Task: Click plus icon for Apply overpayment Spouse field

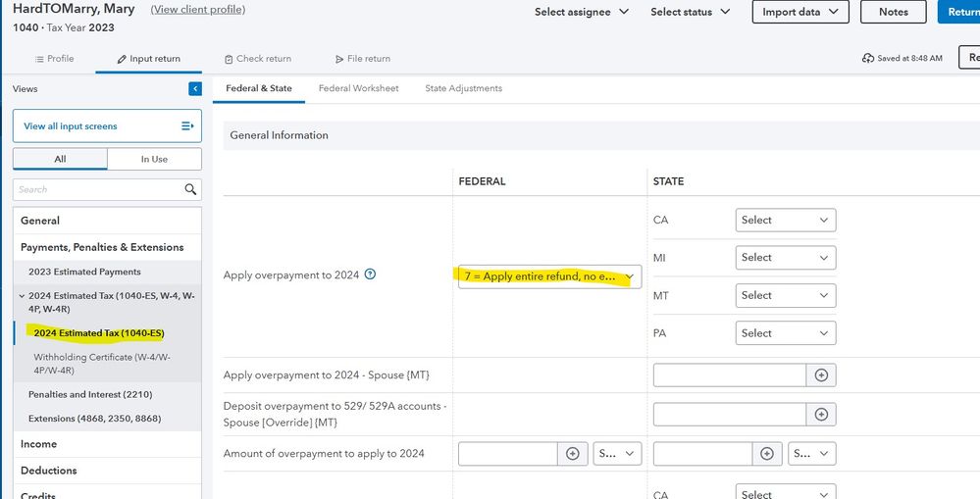Action: (x=821, y=374)
